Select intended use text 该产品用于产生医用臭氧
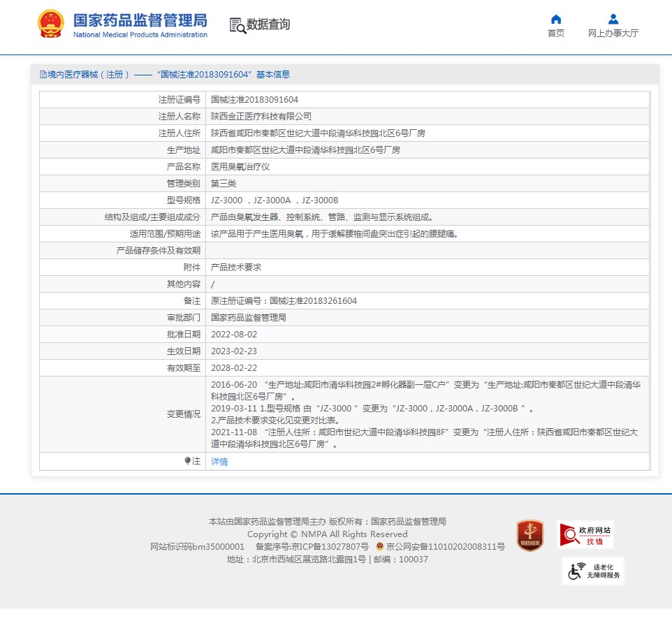 (335, 233)
